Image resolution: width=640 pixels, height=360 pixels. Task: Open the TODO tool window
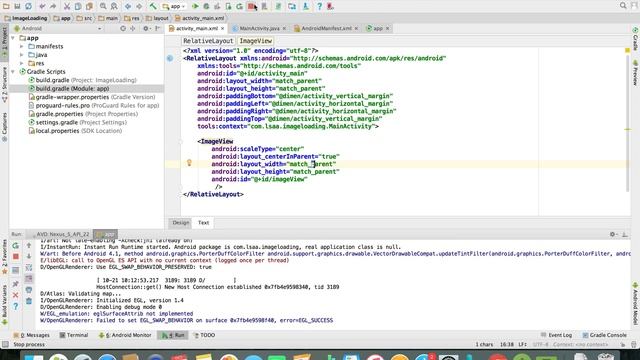[x=204, y=335]
